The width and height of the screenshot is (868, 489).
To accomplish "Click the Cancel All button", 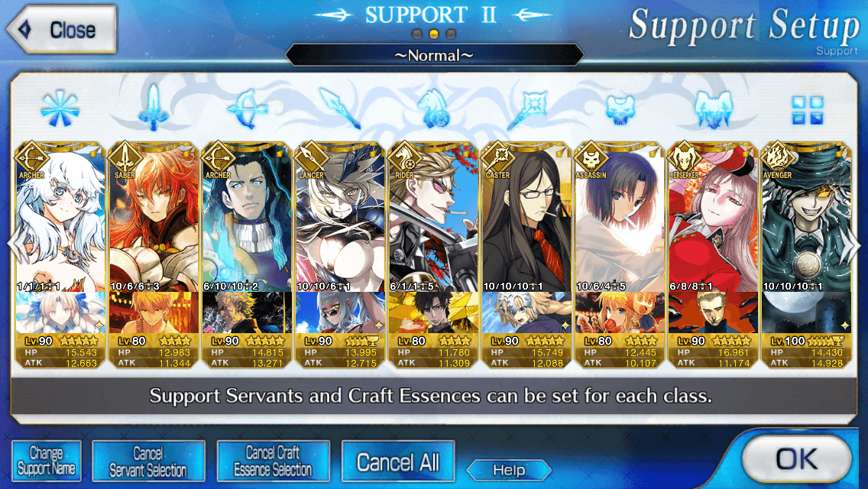I will pyautogui.click(x=398, y=461).
